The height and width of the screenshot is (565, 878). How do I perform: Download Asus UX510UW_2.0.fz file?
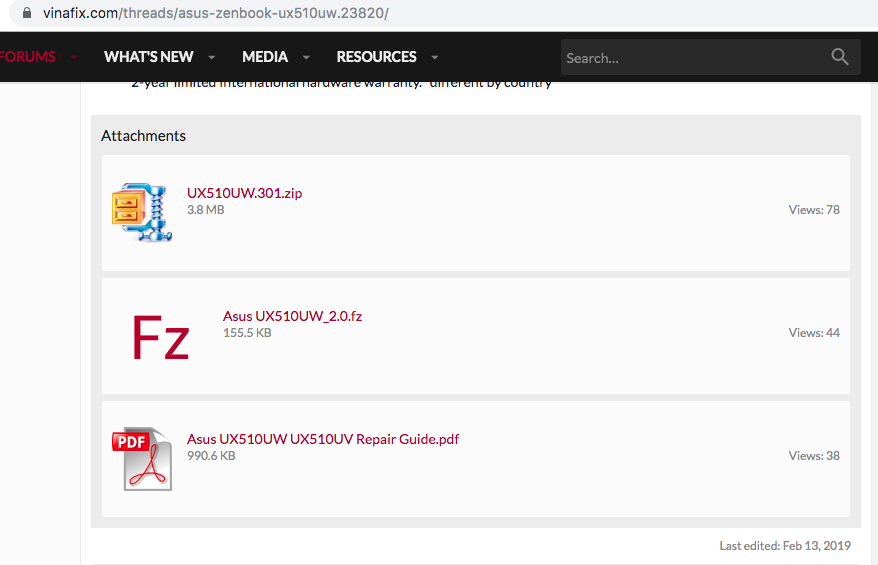pyautogui.click(x=292, y=316)
